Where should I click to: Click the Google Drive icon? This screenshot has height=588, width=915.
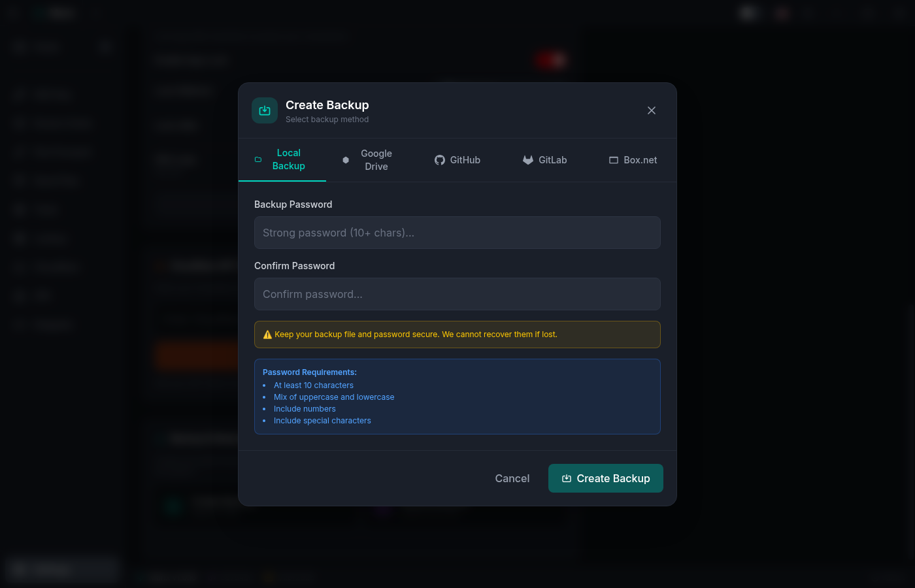(x=346, y=159)
